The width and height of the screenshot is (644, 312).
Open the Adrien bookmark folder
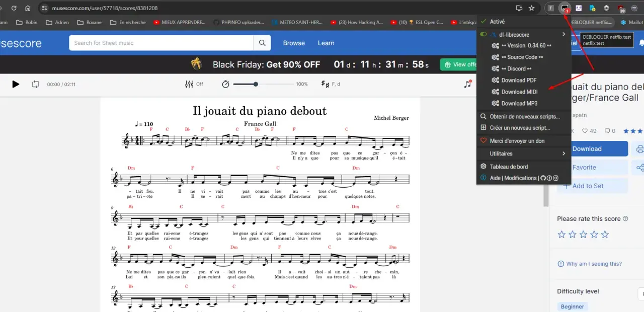[57, 22]
